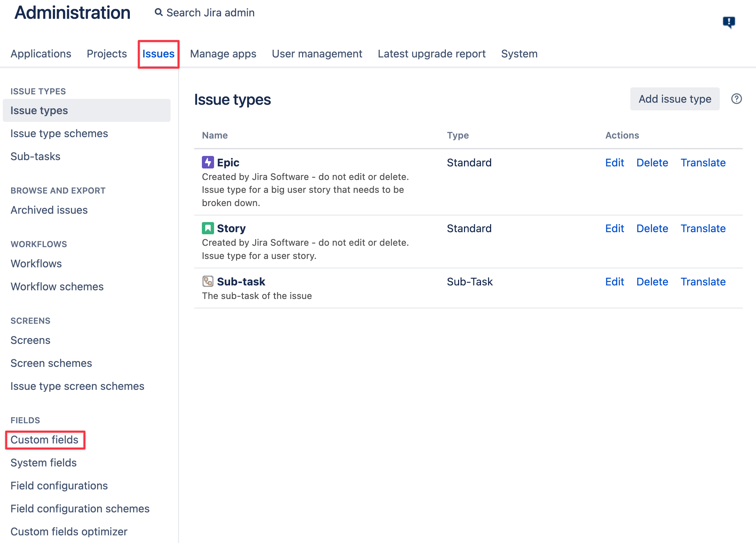Image resolution: width=756 pixels, height=543 pixels.
Task: Switch to the System admin tab
Action: point(519,54)
